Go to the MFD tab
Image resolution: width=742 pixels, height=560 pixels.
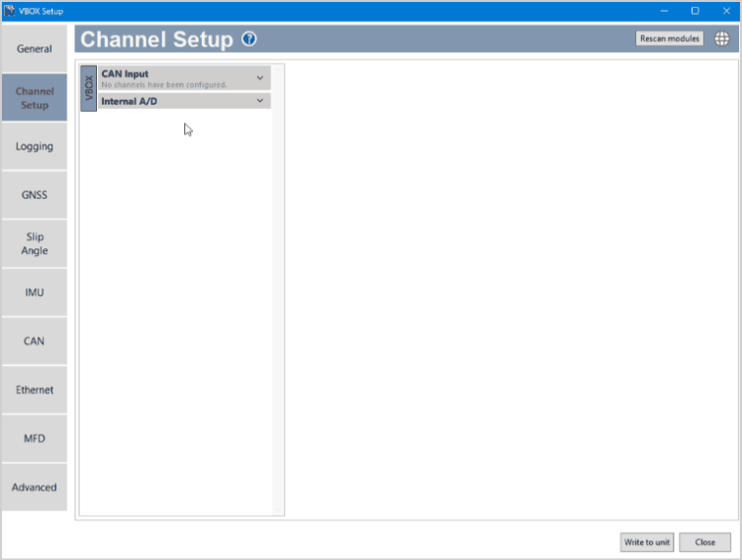[34, 439]
